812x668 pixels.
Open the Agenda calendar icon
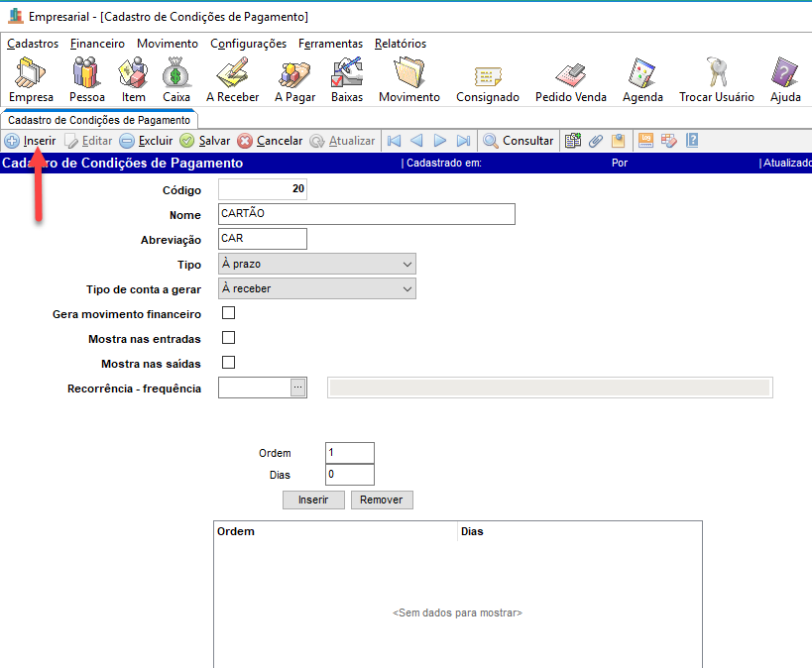tap(642, 79)
